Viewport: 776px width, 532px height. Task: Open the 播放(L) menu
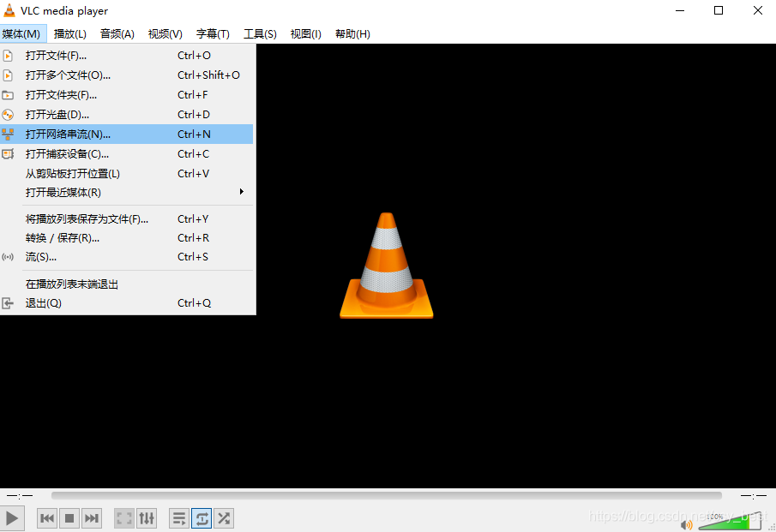(69, 33)
